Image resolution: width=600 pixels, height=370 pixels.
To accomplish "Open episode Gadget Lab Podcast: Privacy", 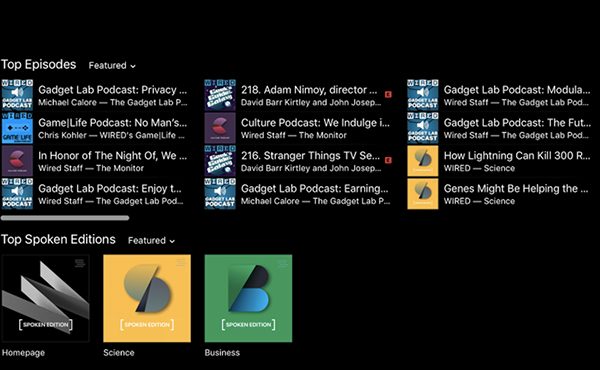I will pyautogui.click(x=112, y=90).
